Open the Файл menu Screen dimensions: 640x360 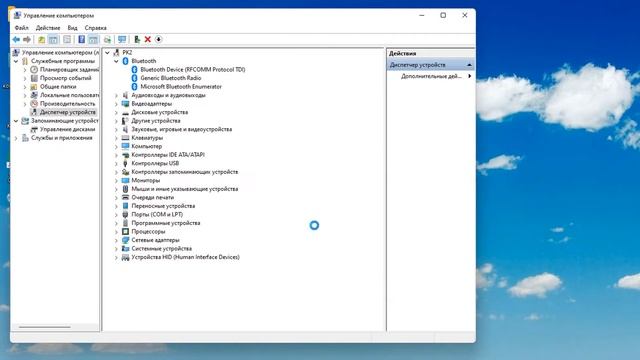(22, 28)
